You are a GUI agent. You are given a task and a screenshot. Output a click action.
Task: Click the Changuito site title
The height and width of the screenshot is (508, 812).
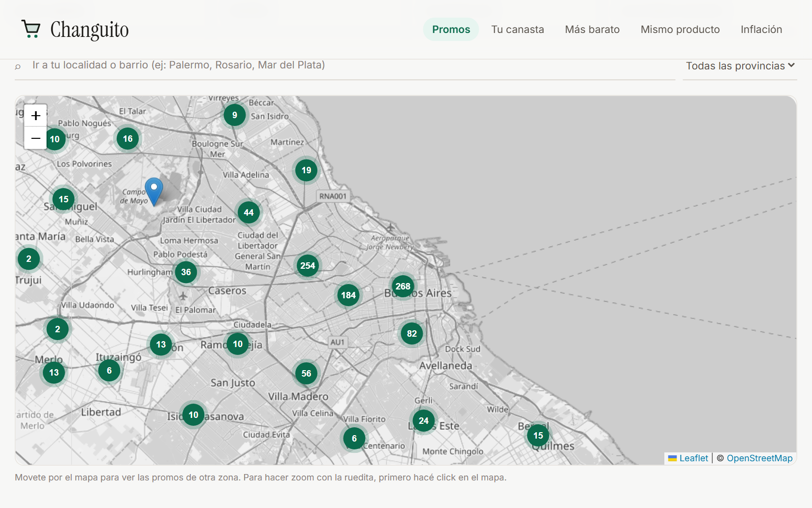(90, 30)
